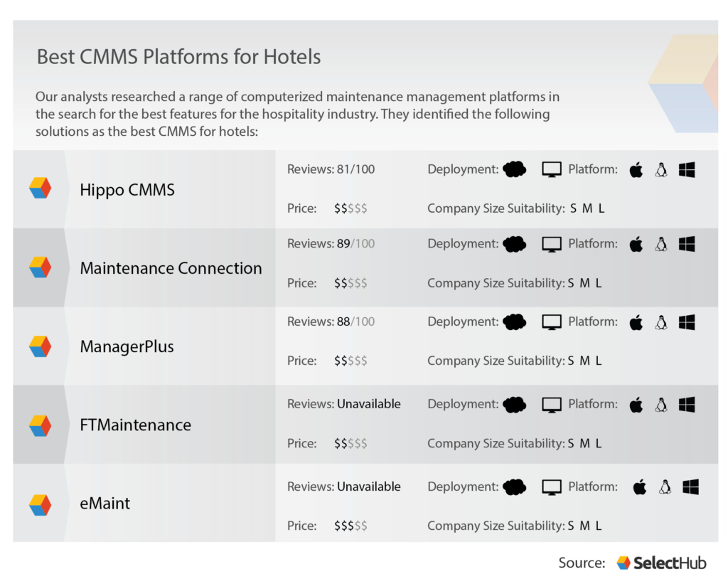Click the FTMaintenance product name
Image resolution: width=728 pixels, height=579 pixels.
pyautogui.click(x=135, y=425)
